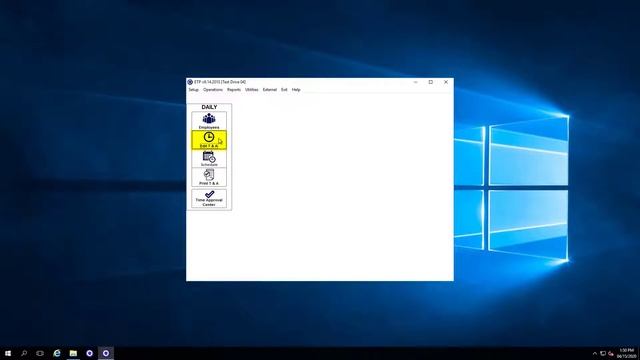Open the Employees module

[209, 121]
